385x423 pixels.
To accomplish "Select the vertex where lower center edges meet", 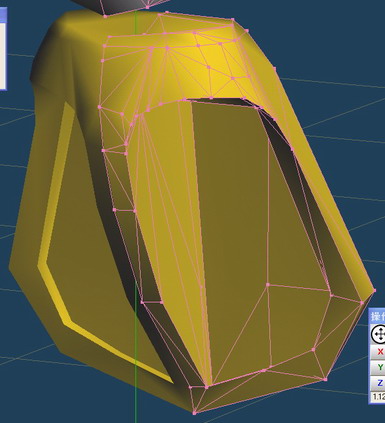I will (268, 285).
